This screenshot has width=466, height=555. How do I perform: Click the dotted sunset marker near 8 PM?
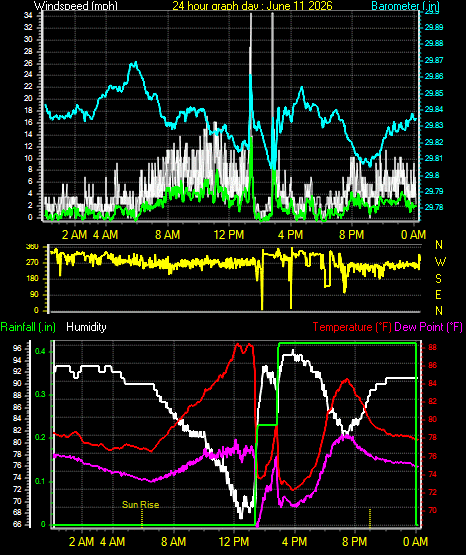coord(370,518)
